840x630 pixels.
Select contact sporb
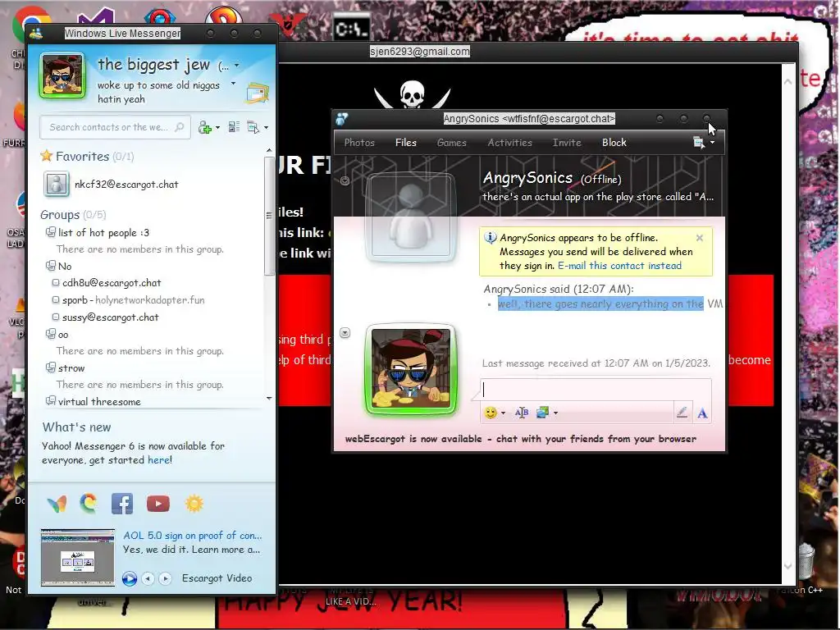[x=128, y=300]
